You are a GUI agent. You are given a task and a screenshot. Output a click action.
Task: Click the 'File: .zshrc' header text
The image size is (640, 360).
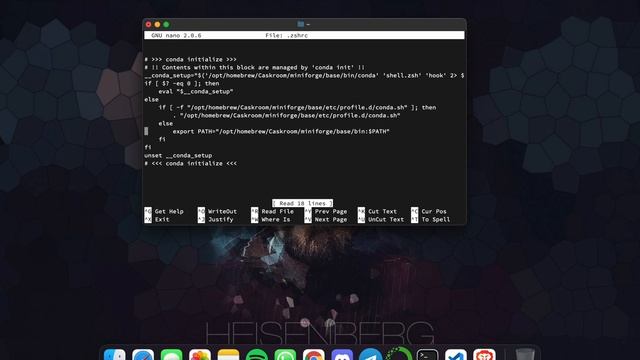coord(287,36)
